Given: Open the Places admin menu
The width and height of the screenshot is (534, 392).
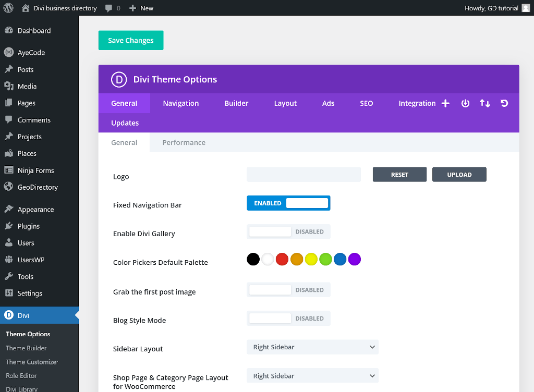Looking at the screenshot, I should tap(27, 153).
